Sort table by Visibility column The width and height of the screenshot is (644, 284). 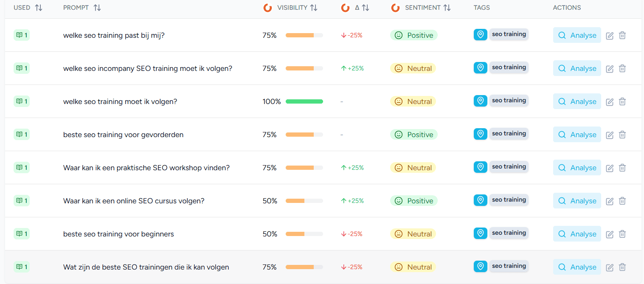[x=314, y=8]
